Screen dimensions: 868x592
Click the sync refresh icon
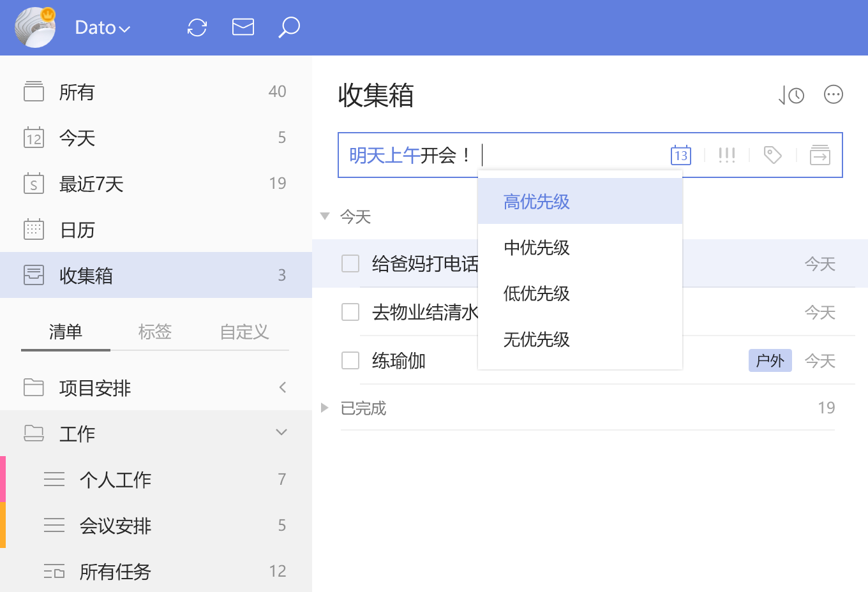[197, 27]
